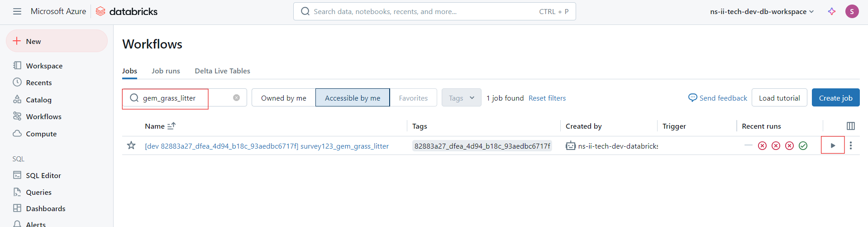The height and width of the screenshot is (227, 868).
Task: Favorite the survey123_gem_grass_litter job star
Action: coord(131,145)
